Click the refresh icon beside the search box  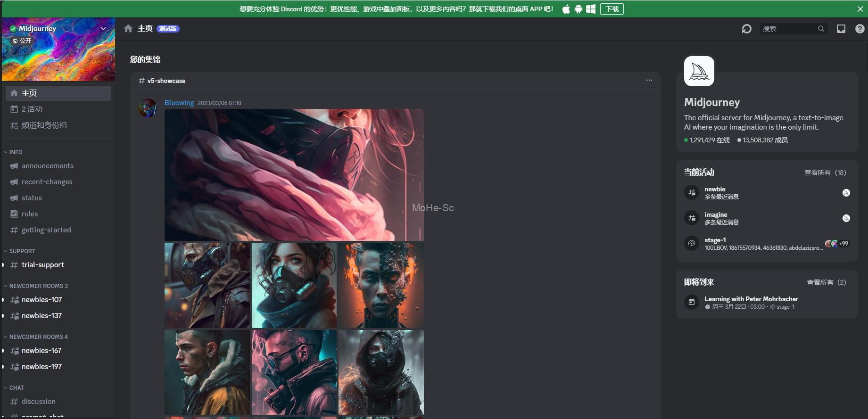(746, 29)
